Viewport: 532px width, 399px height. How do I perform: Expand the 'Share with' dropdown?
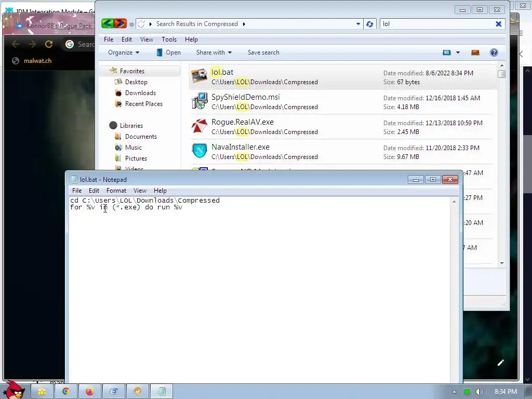tap(214, 52)
